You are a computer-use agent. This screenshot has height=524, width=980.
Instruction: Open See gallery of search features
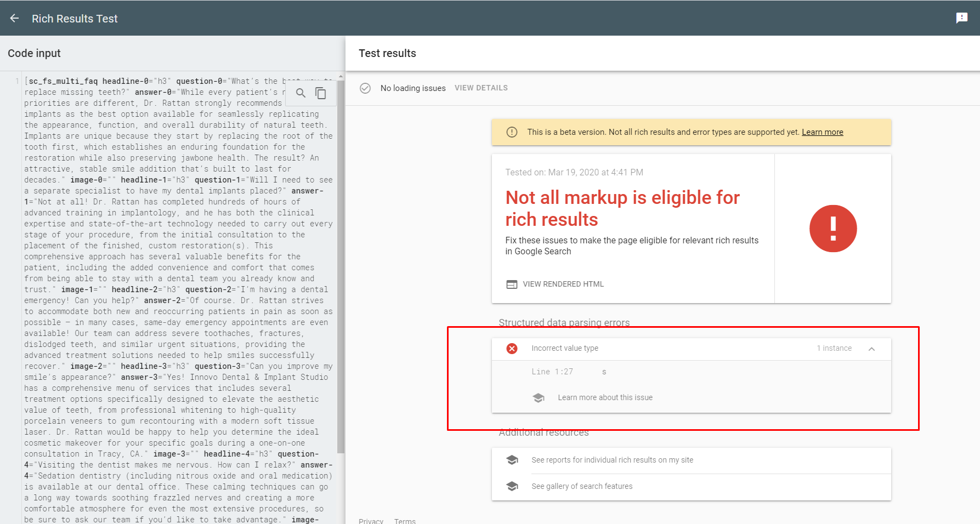pyautogui.click(x=582, y=486)
